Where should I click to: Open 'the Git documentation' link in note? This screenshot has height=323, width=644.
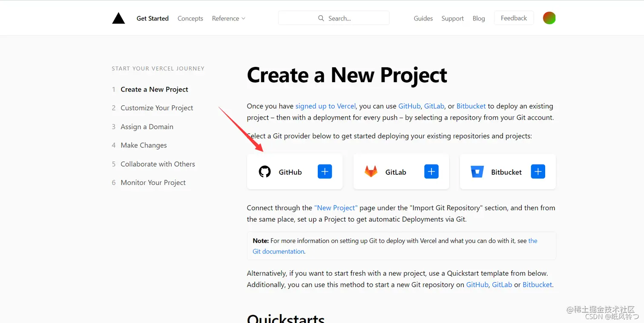point(395,246)
